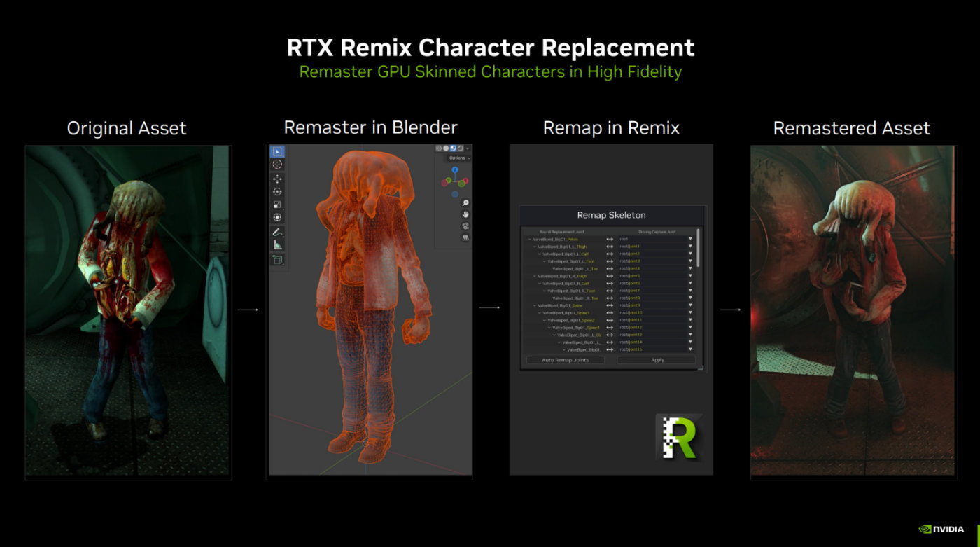Collapse the ValveBiped_Bip01_L_Thigh node
980x547 pixels.
[535, 247]
